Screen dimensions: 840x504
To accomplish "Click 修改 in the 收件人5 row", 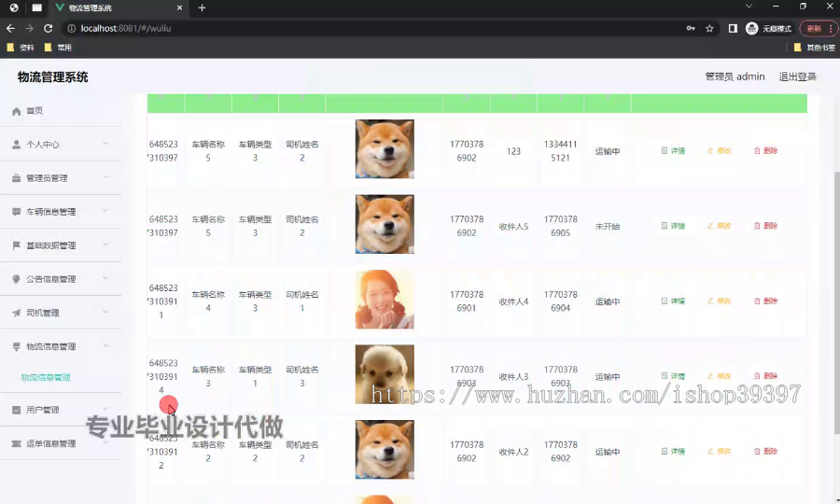I will pos(720,226).
